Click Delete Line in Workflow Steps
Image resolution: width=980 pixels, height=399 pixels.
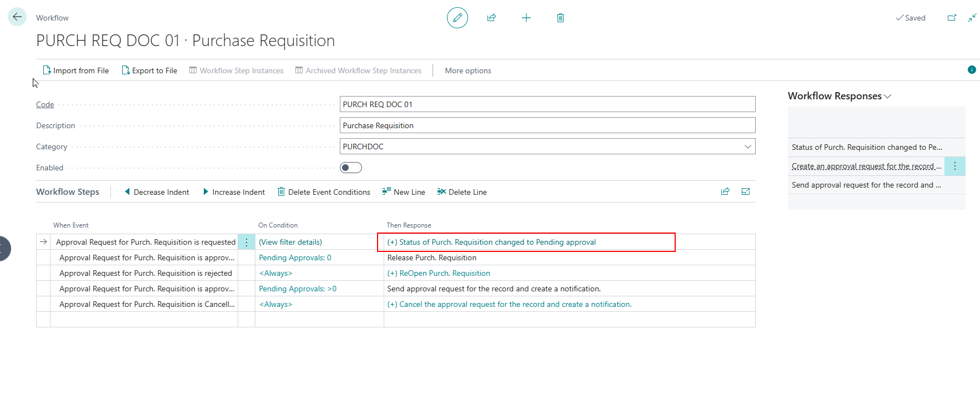462,192
